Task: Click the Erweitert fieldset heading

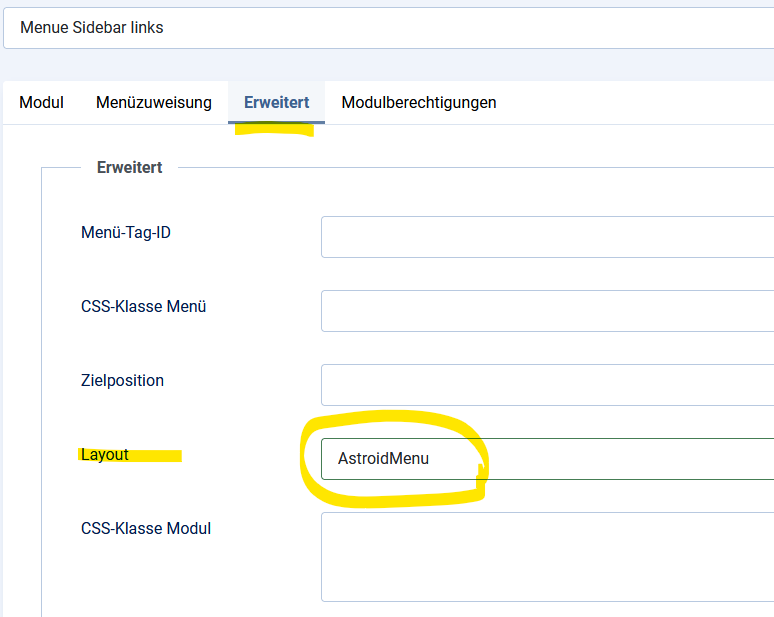Action: click(130, 168)
